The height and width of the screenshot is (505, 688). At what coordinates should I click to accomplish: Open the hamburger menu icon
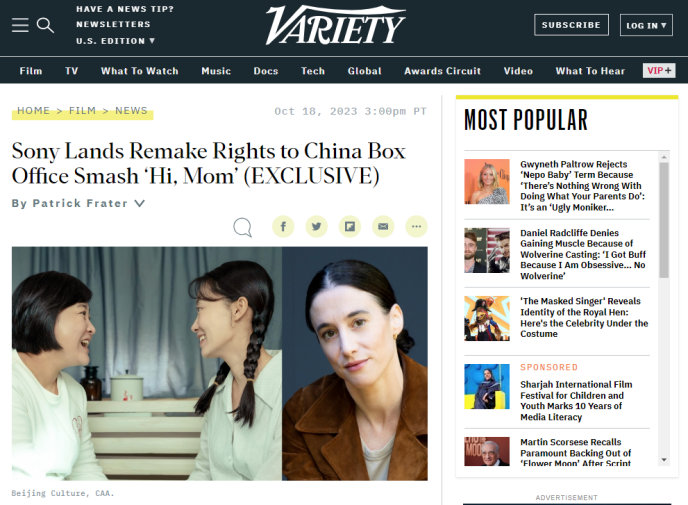pos(20,25)
